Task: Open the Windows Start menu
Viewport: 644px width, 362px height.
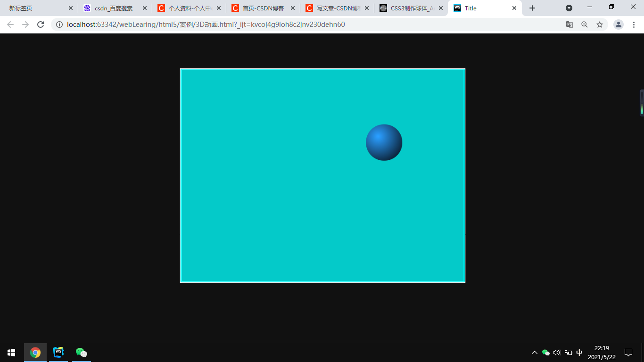Action: tap(11, 353)
